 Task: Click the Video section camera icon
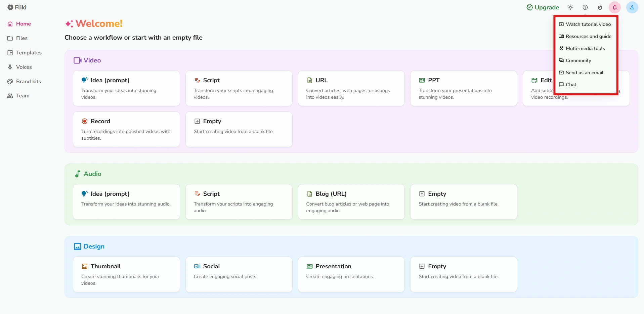point(78,60)
